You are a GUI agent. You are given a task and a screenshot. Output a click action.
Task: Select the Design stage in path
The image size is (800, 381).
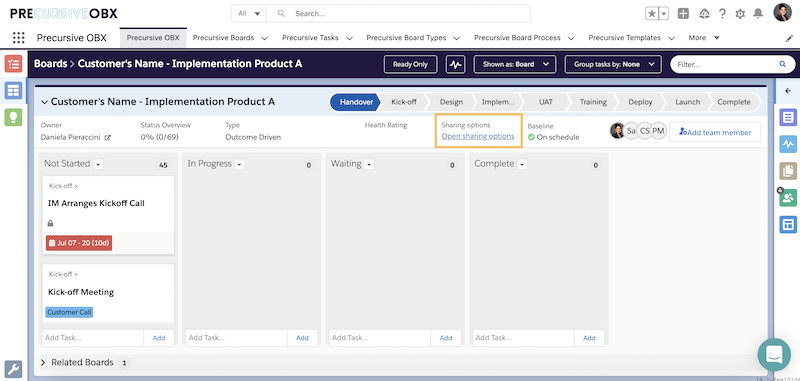point(451,102)
